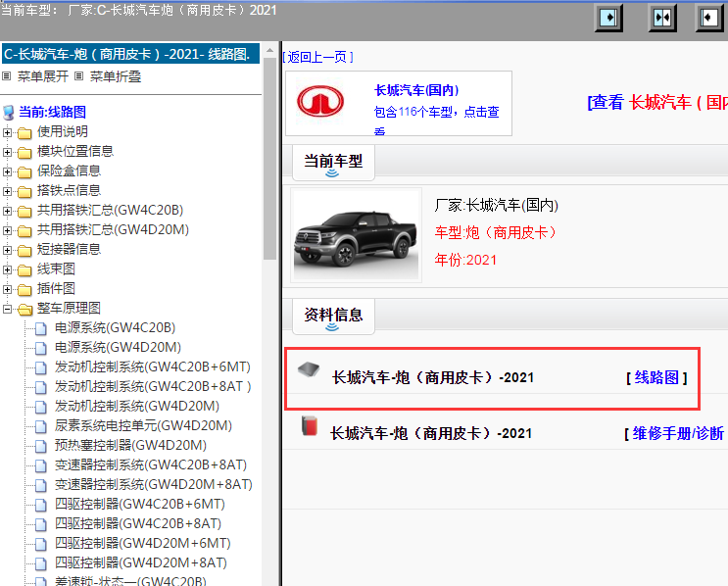Click the black pickup truck thumbnail

(356, 235)
